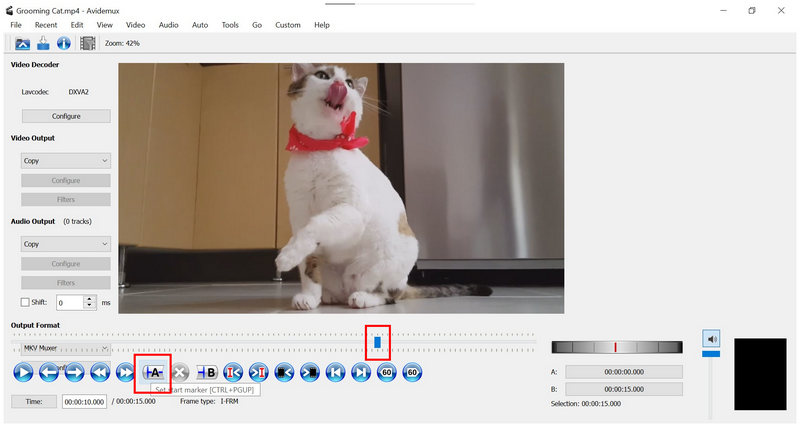The height and width of the screenshot is (427, 800).
Task: Click the blue volume slider handle
Action: (x=711, y=354)
